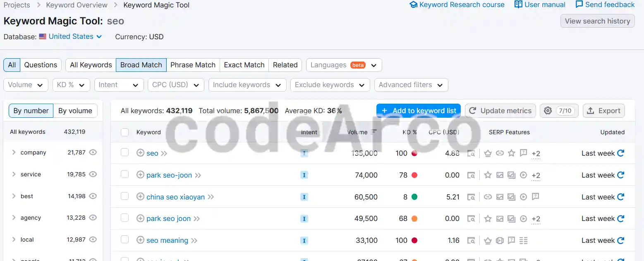Click Add to keyword list button

(x=419, y=111)
